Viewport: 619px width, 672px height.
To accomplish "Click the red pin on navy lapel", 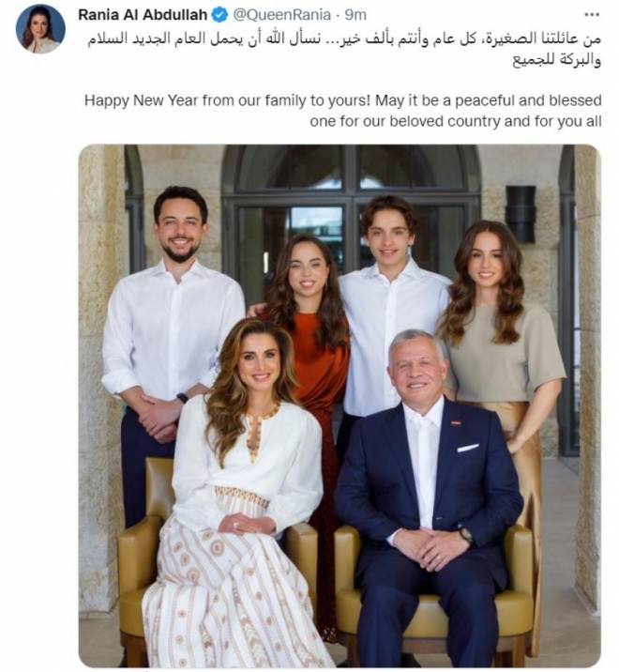I will click(456, 423).
